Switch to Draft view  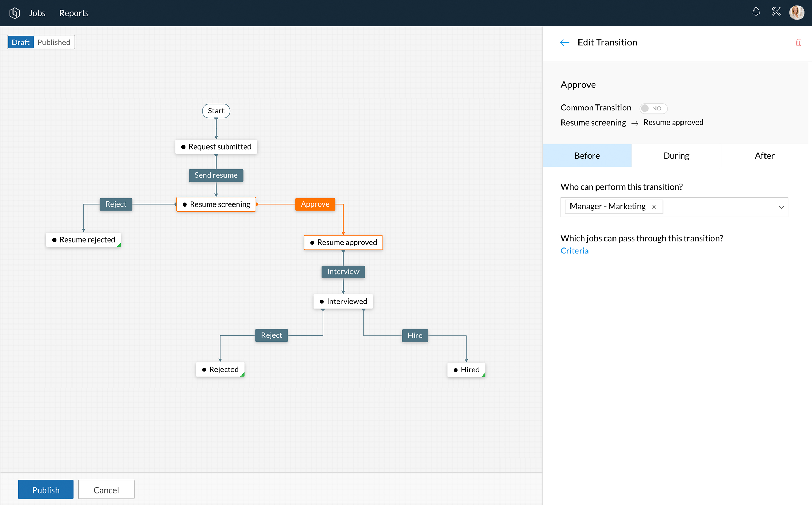pyautogui.click(x=21, y=42)
